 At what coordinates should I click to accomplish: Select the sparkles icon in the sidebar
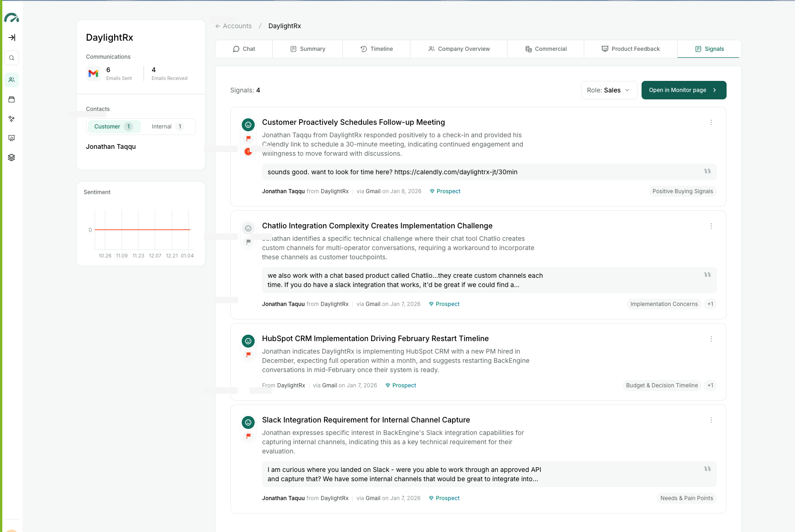click(12, 119)
